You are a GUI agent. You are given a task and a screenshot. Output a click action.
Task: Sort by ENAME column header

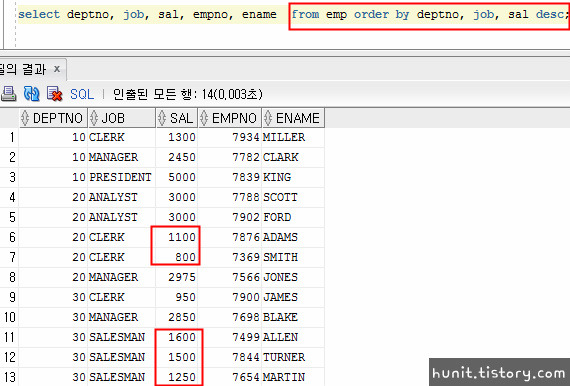(x=293, y=118)
